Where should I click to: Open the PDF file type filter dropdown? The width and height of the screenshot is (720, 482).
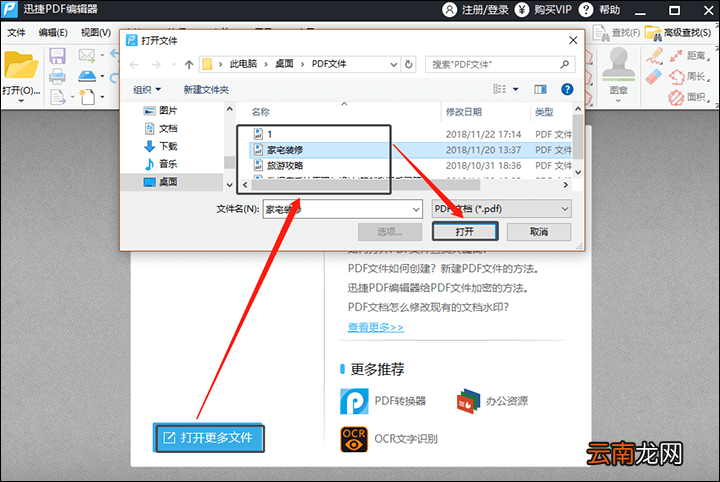pos(565,209)
